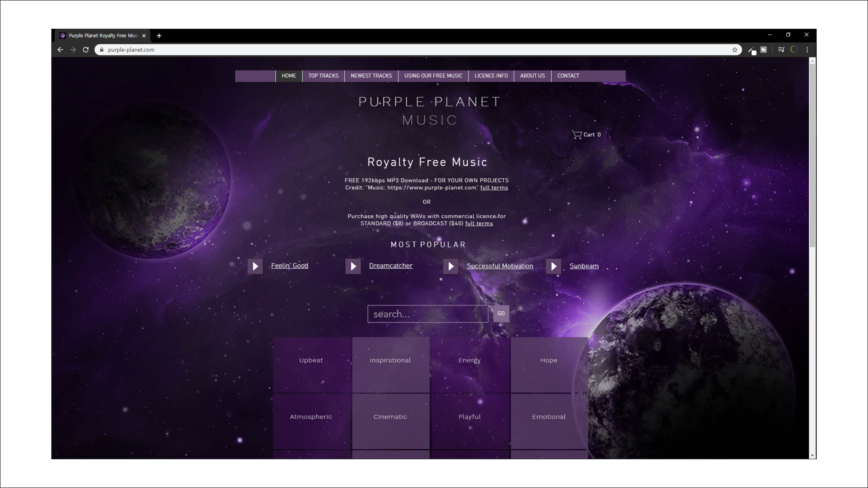Click the Cart 0 label
This screenshot has height=488, width=868.
point(592,135)
